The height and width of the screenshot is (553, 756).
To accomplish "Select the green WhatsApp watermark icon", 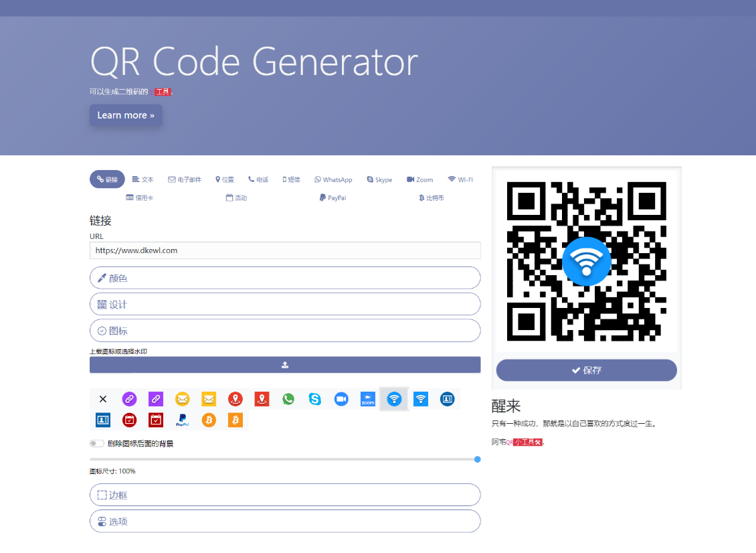I will pos(288,399).
